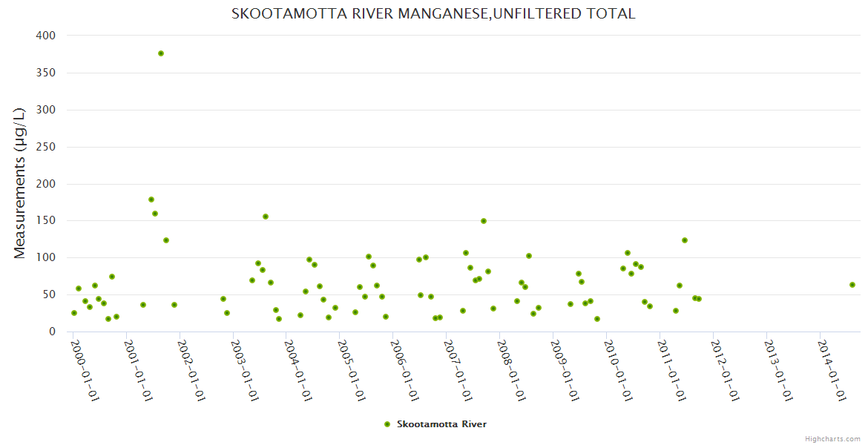Select the 2003 peak point near 155
This screenshot has height=445, width=868.
pyautogui.click(x=266, y=217)
